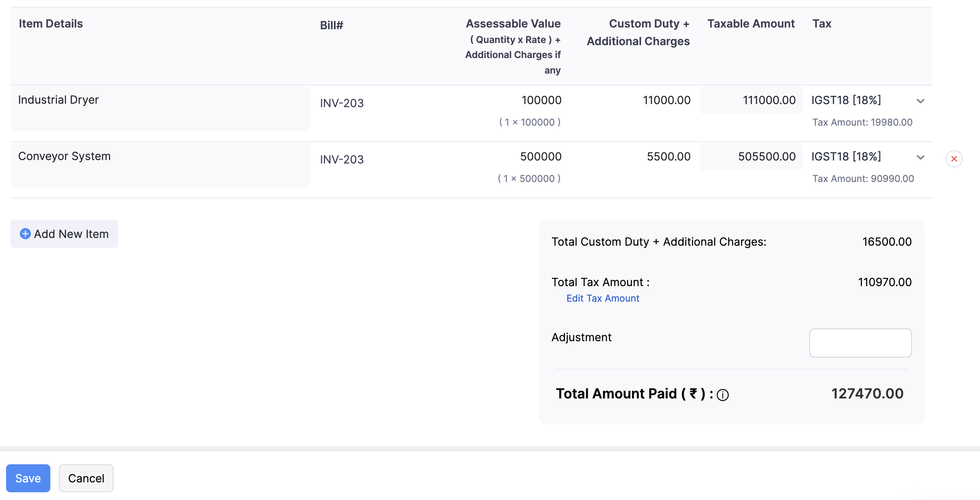This screenshot has width=980, height=500.
Task: Click Bill# column header
Action: pyautogui.click(x=331, y=25)
